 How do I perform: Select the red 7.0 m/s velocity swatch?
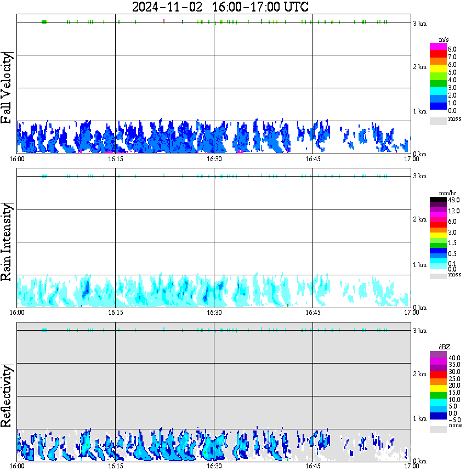(438, 54)
